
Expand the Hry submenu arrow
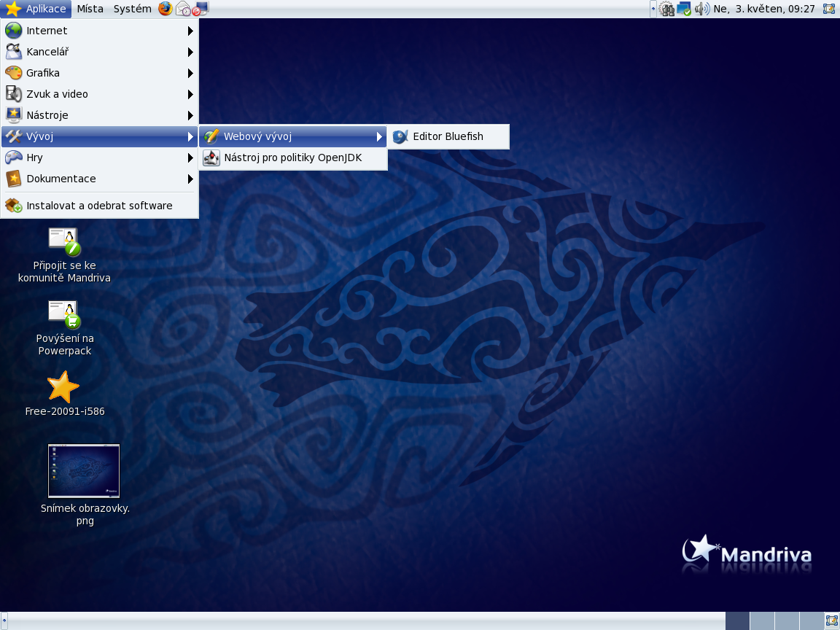coord(190,158)
